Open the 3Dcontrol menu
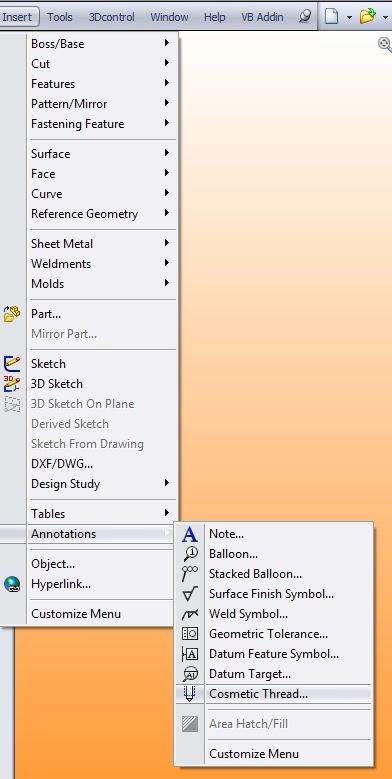 pos(112,17)
